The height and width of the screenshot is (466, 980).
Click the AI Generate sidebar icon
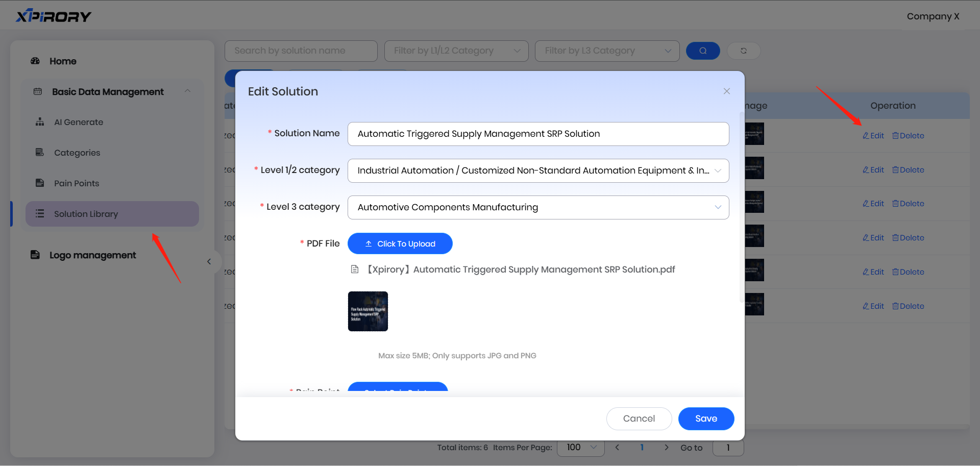click(x=40, y=122)
